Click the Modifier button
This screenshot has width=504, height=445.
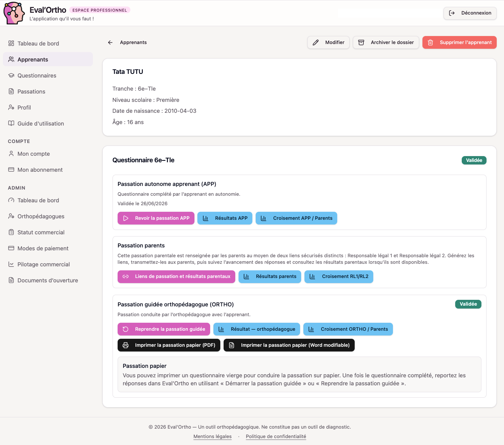(328, 43)
